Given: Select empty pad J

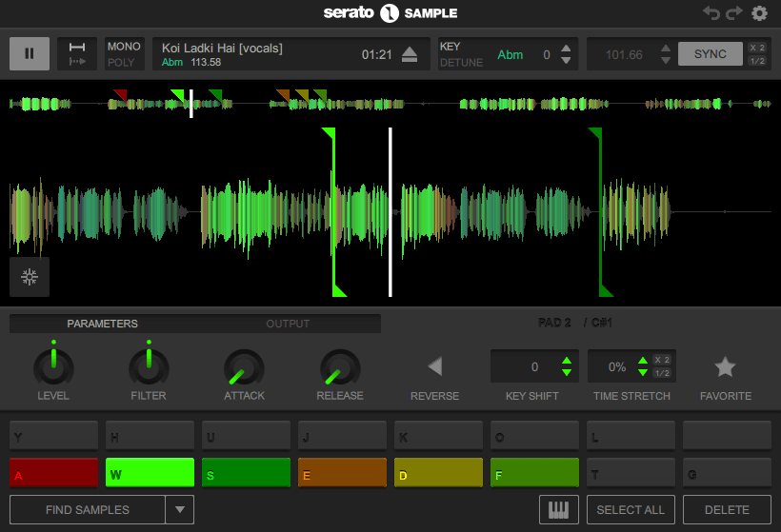Looking at the screenshot, I should coord(342,436).
